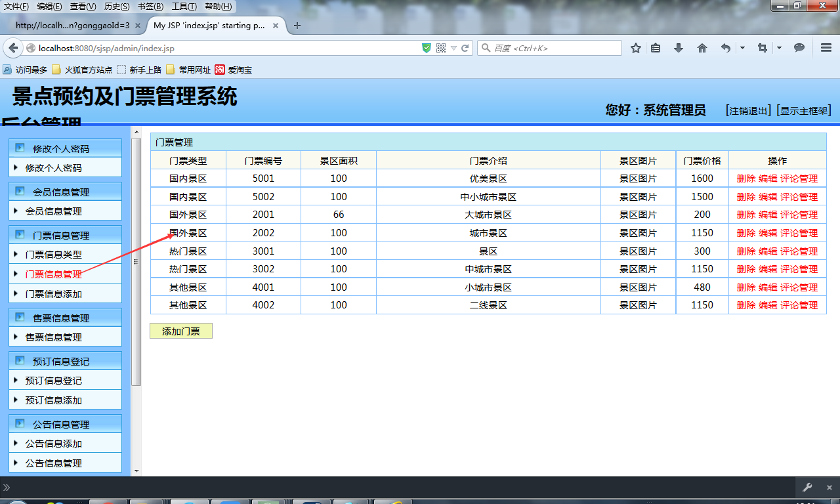Open the 新手上路 bookmark

139,70
